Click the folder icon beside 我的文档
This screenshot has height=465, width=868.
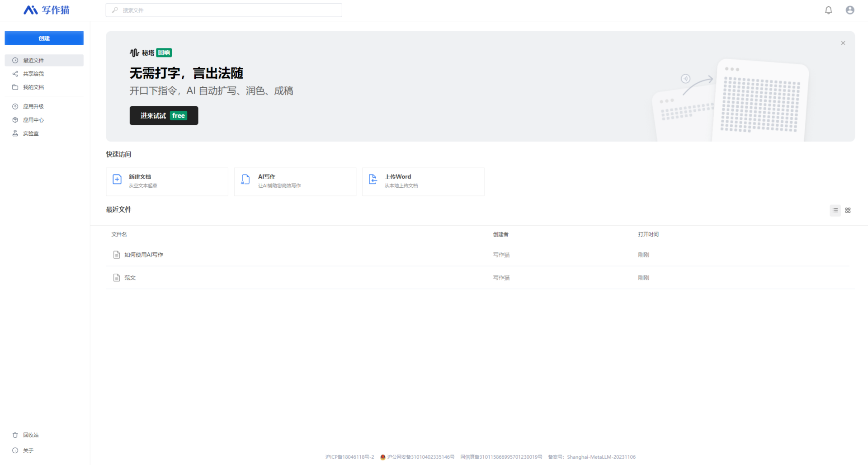[15, 87]
